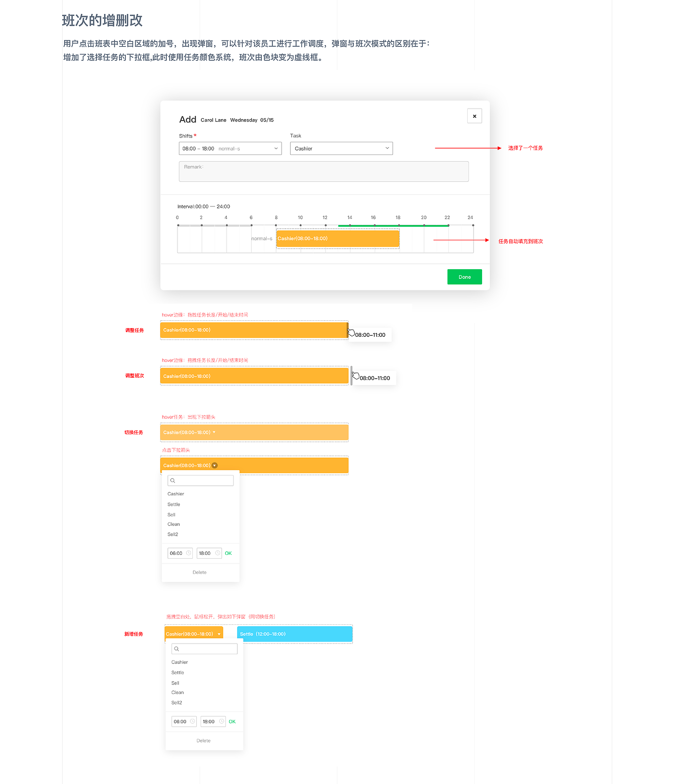
Task: Click the small arrow on the lighter hovered Cashier bar
Action: (214, 432)
